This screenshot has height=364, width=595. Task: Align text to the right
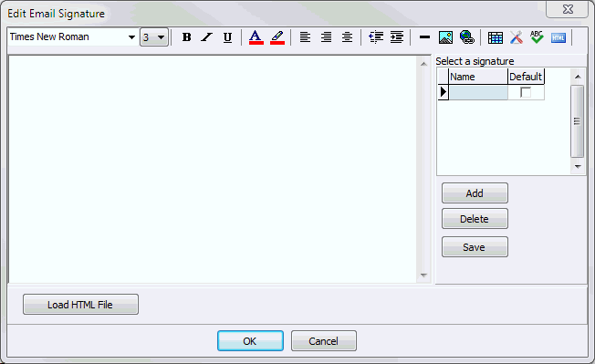pos(327,37)
